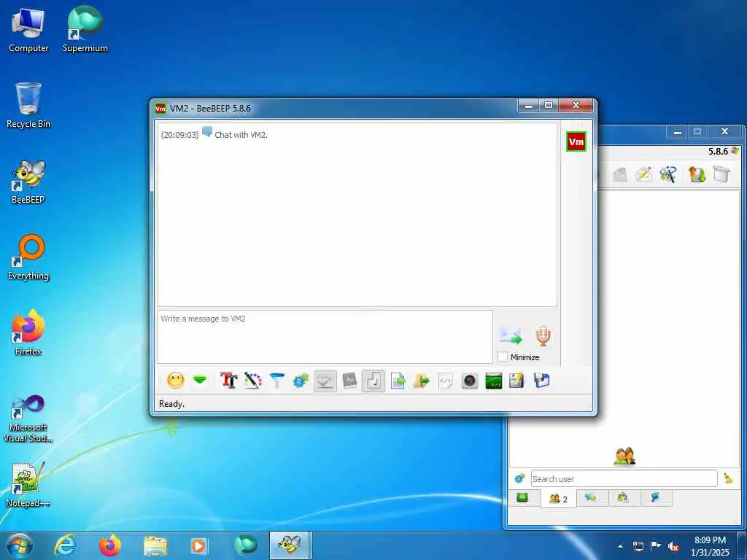
Task: Click the colorful icon next to 5.8.6
Action: pyautogui.click(x=735, y=151)
